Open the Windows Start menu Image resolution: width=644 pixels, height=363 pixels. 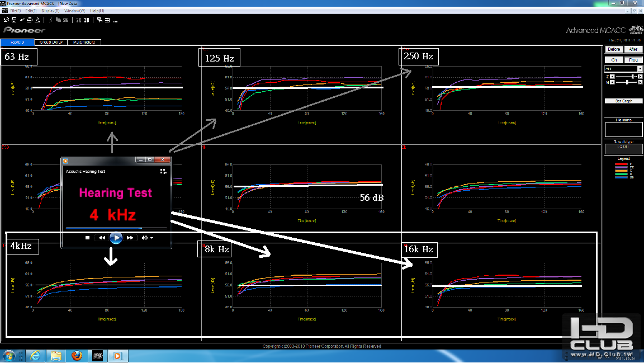[x=9, y=356]
